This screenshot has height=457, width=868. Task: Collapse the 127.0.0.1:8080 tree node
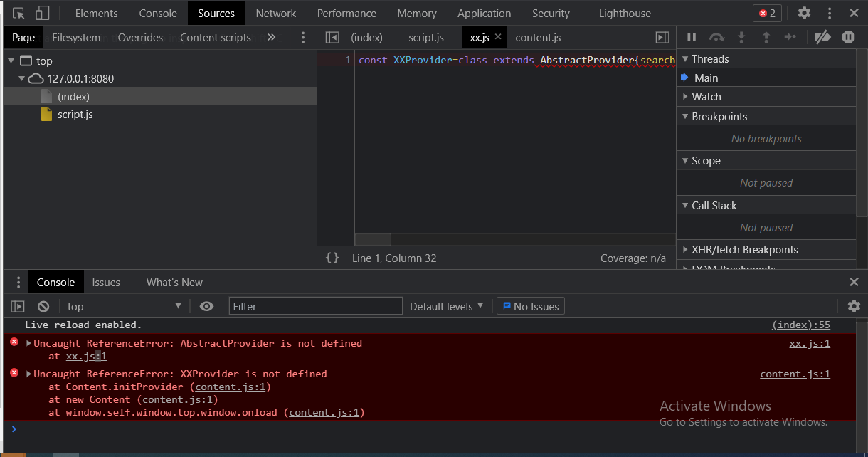(x=21, y=79)
